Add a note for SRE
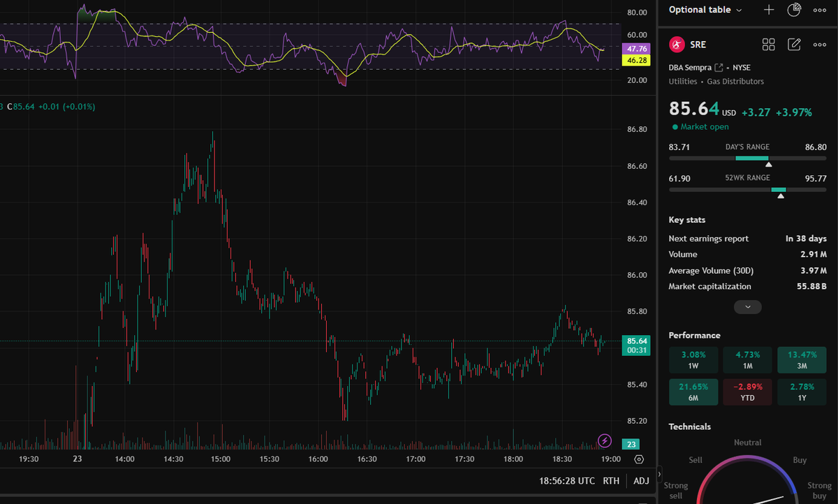 794,45
